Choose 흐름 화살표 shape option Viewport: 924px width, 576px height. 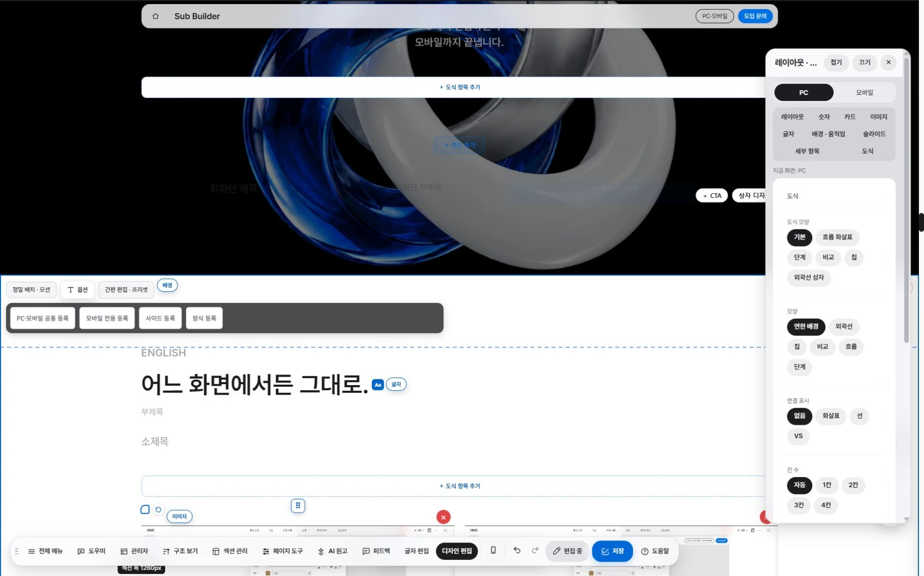837,237
